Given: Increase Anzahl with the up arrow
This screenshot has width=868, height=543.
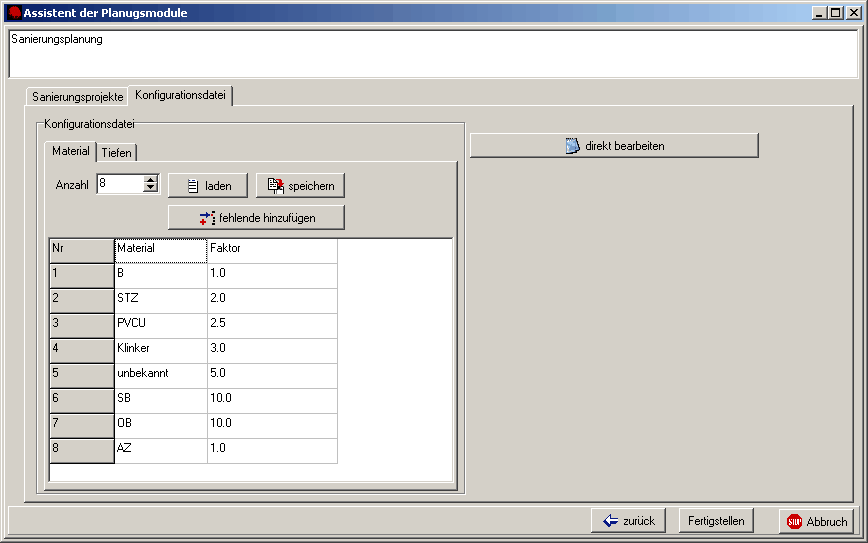Looking at the screenshot, I should coord(151,179).
